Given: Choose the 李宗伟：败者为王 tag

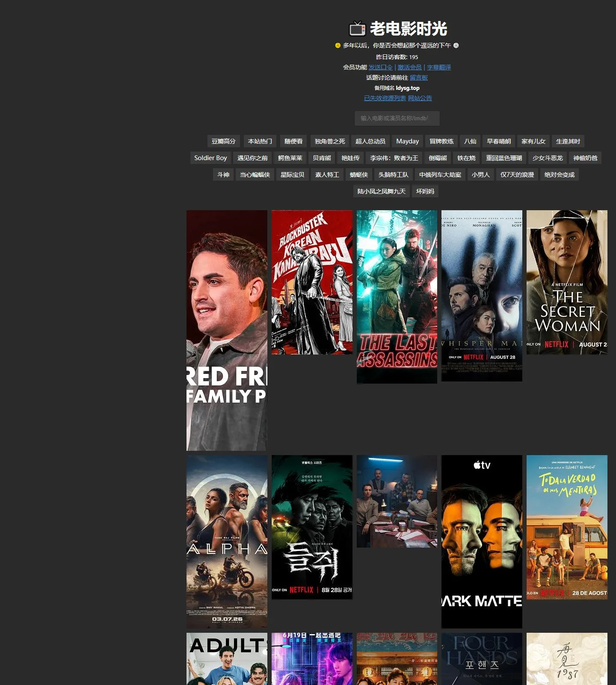Looking at the screenshot, I should pyautogui.click(x=394, y=158).
